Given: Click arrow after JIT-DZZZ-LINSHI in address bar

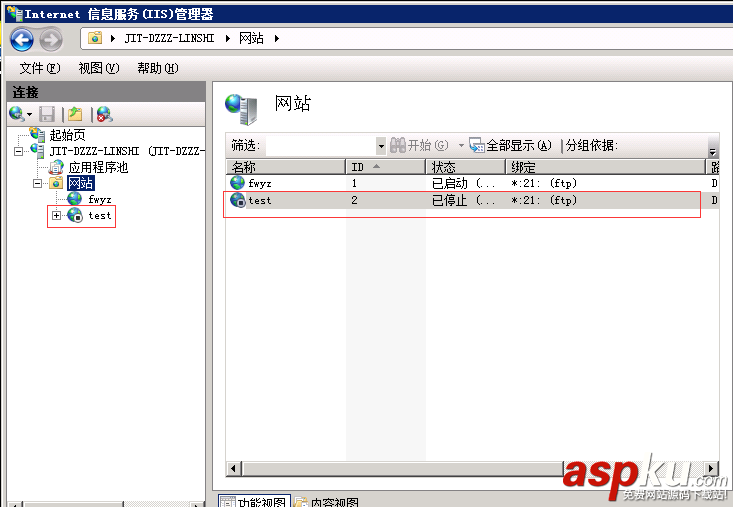Looking at the screenshot, I should coord(228,38).
